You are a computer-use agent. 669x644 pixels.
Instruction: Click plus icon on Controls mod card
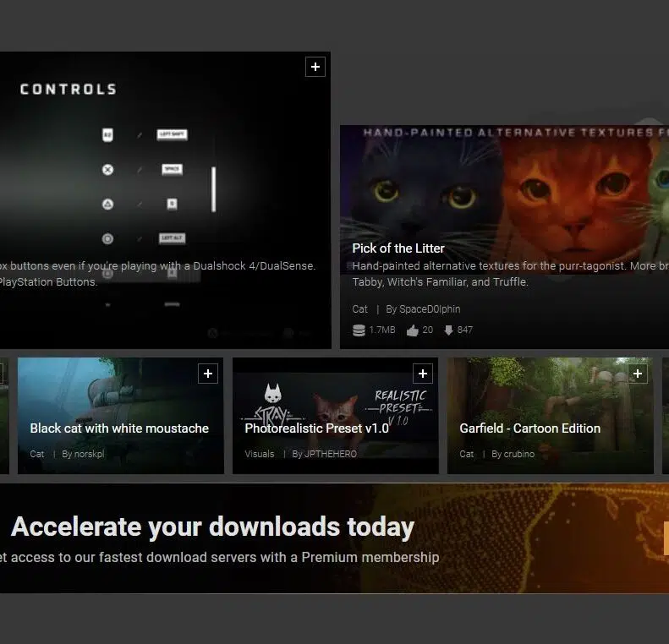[x=315, y=67]
